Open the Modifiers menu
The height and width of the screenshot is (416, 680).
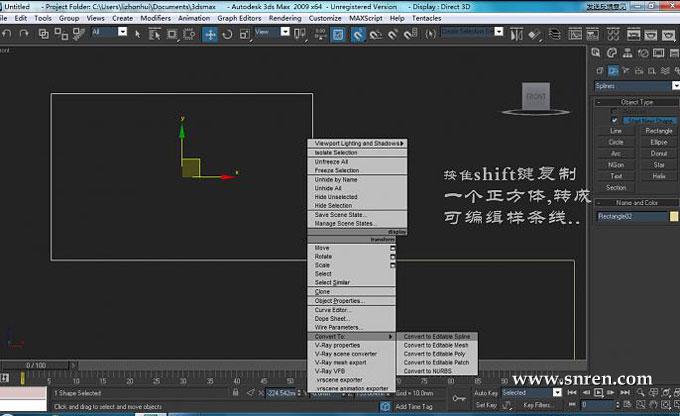tap(156, 18)
